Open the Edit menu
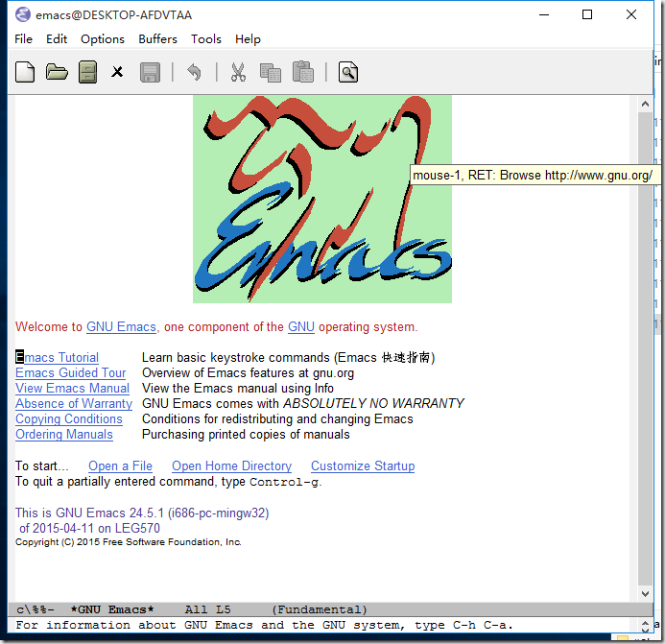 pyautogui.click(x=57, y=39)
